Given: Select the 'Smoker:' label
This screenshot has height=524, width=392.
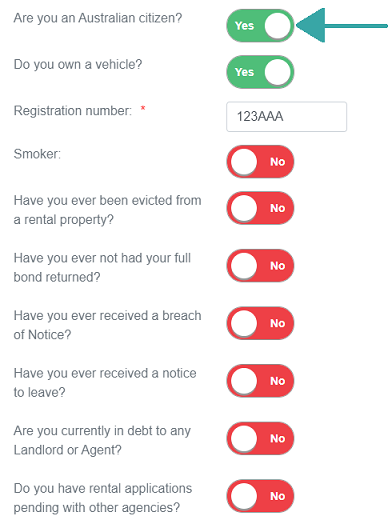Looking at the screenshot, I should tap(37, 154).
